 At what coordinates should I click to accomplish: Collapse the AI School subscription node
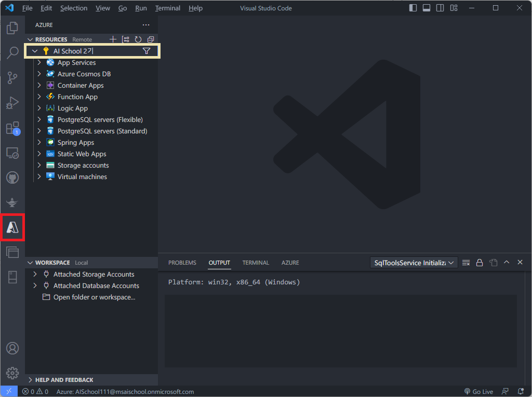(35, 51)
